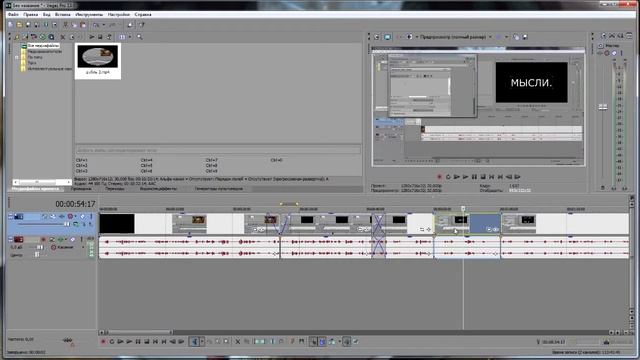The height and width of the screenshot is (360, 640).
Task: Open the Настройки menu
Action: pos(119,14)
